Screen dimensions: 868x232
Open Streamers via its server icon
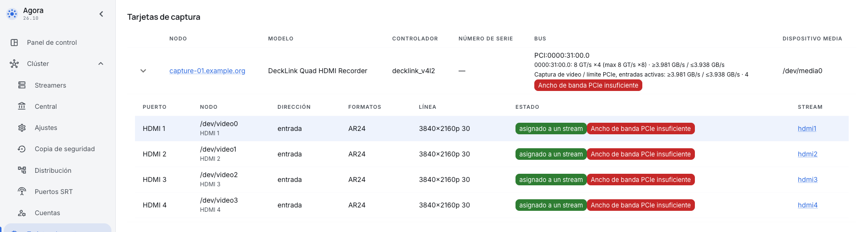pyautogui.click(x=22, y=85)
